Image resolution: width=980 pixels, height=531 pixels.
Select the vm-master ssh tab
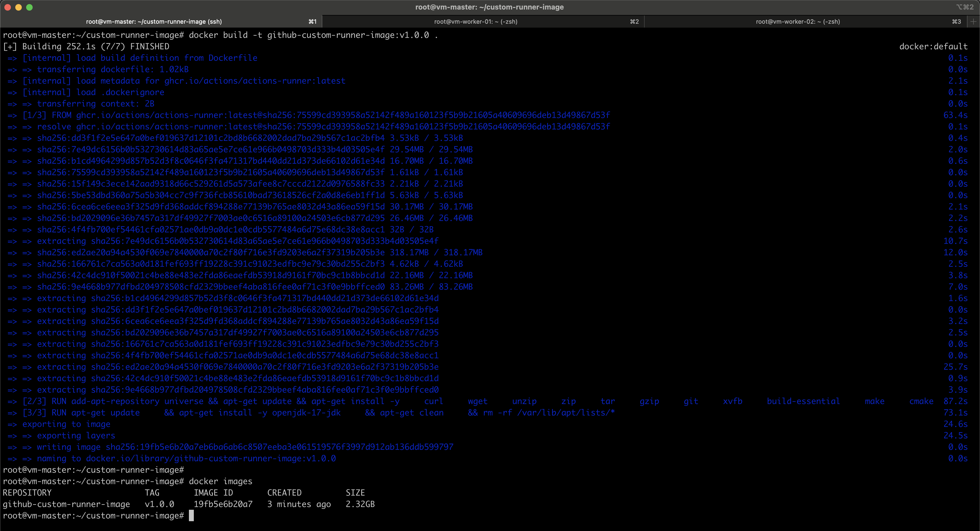[154, 21]
